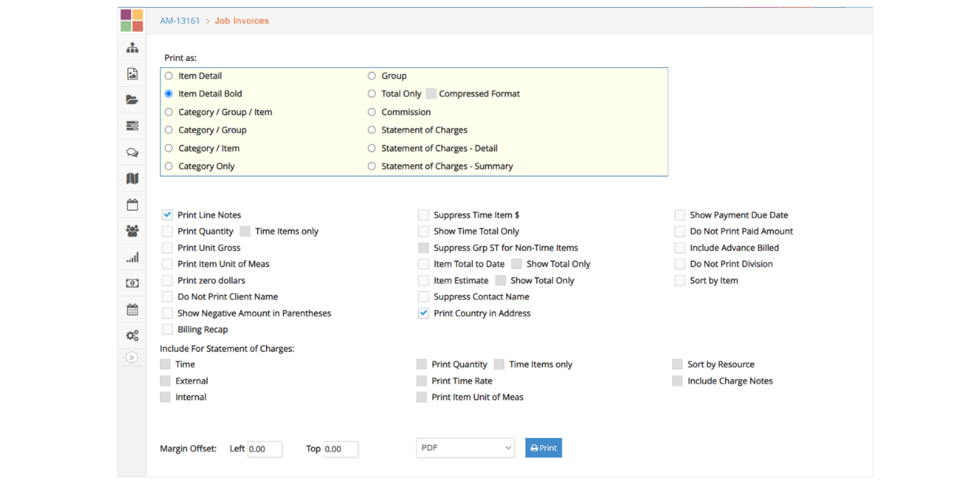Click the colorful app logo
The image size is (980, 486).
(132, 21)
